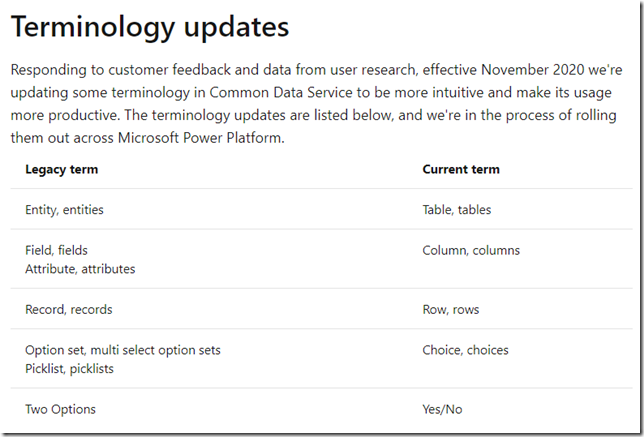Click the Terminology updates heading
644x437 pixels.
[x=150, y=27]
